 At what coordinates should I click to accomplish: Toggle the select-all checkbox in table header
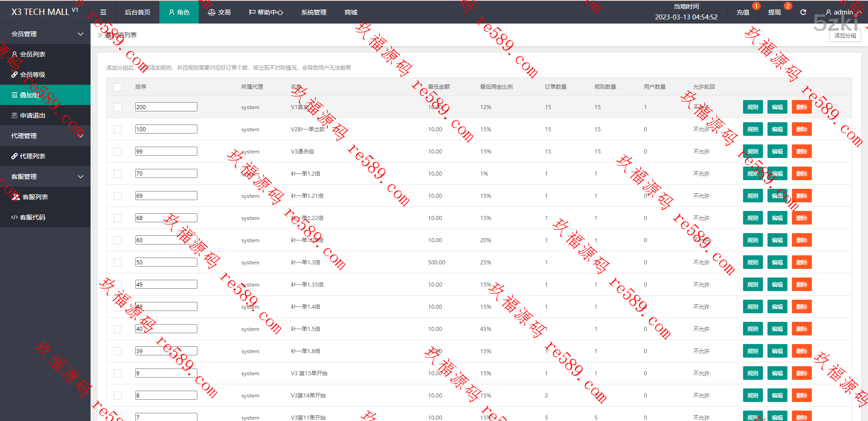118,87
